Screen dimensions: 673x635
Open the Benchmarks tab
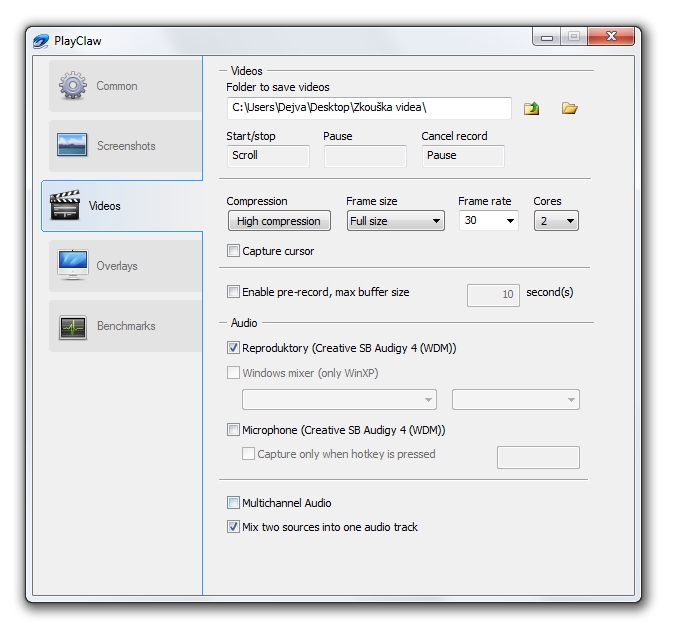(125, 326)
